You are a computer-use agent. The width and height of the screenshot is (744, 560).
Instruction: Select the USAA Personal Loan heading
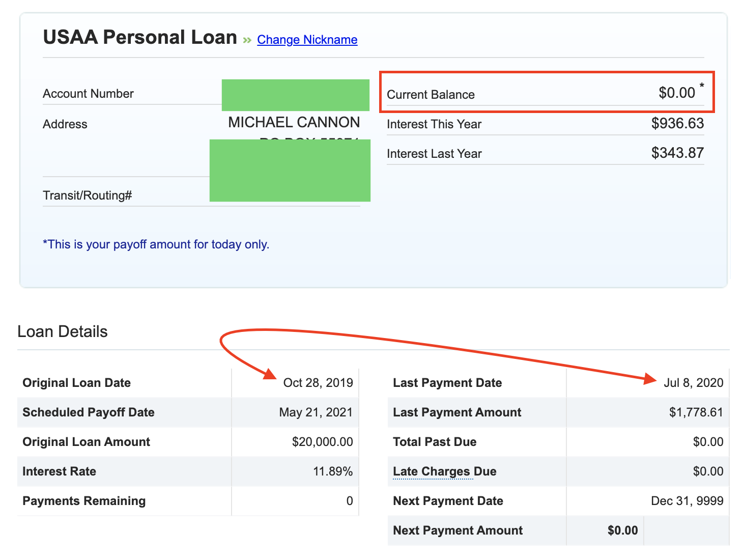point(140,38)
